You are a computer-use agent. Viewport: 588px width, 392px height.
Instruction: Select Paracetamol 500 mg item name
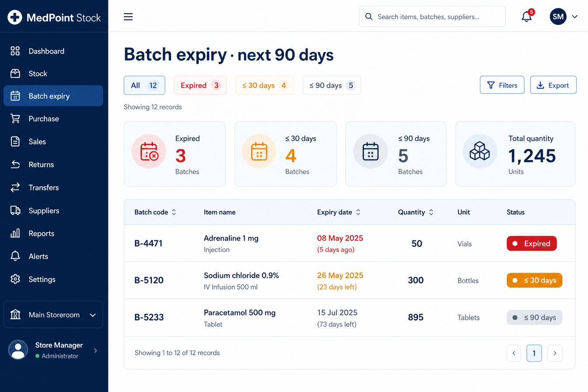tap(240, 313)
